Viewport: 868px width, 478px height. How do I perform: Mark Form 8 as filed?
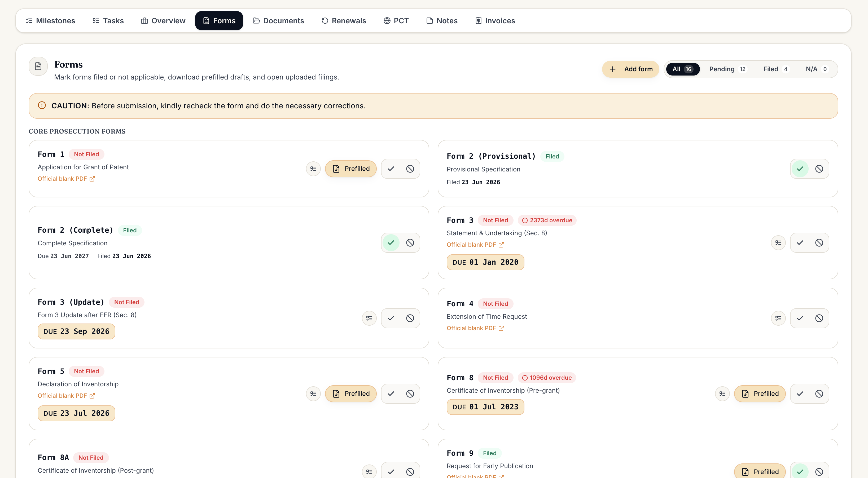click(x=800, y=394)
